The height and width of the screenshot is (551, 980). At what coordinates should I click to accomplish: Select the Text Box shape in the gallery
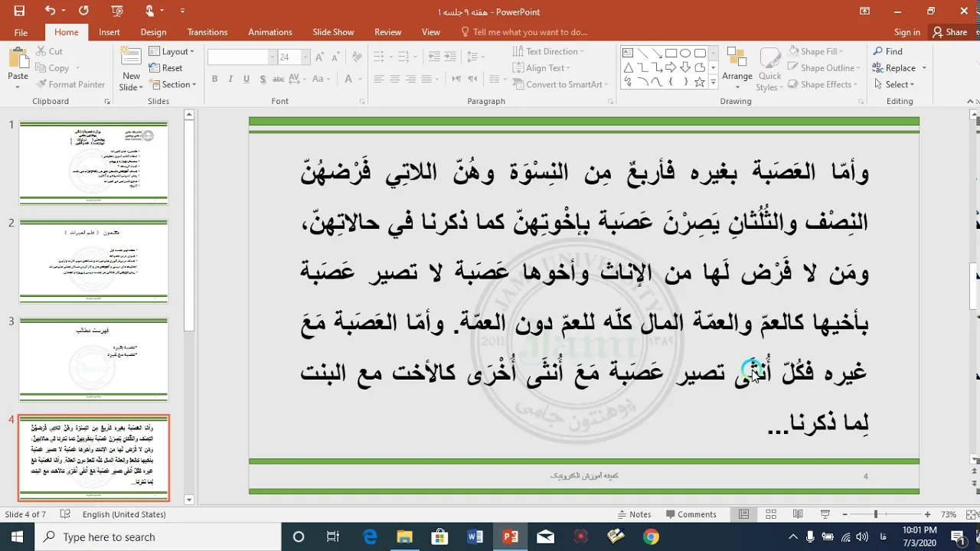628,53
